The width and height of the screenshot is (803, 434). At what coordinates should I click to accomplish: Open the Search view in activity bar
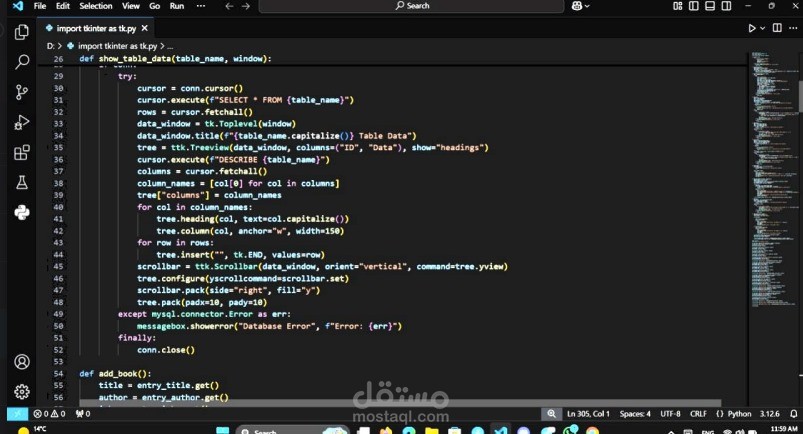pos(22,62)
